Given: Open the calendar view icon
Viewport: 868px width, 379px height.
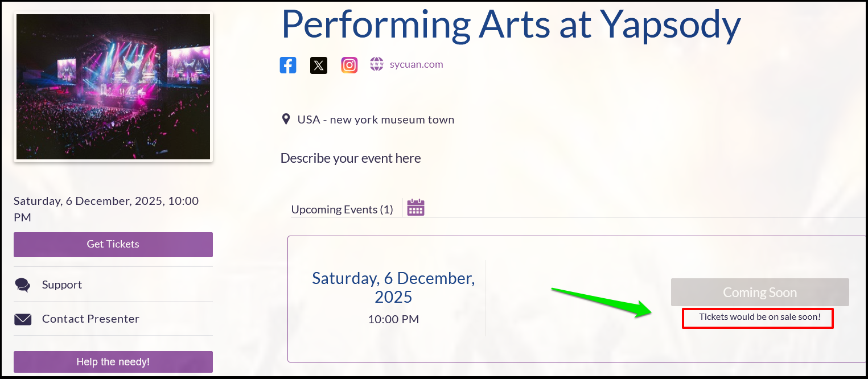Looking at the screenshot, I should [416, 208].
